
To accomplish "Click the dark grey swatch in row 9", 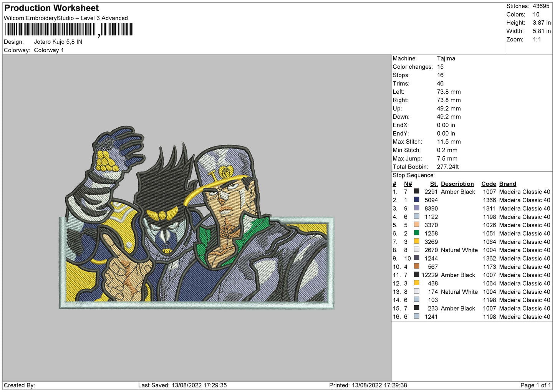I will pos(416,258).
